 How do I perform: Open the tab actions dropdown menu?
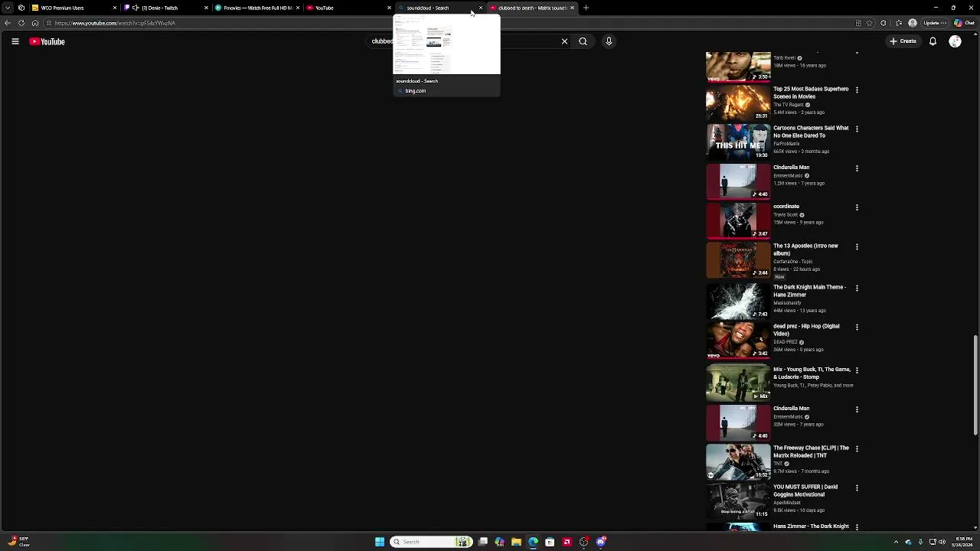(8, 8)
